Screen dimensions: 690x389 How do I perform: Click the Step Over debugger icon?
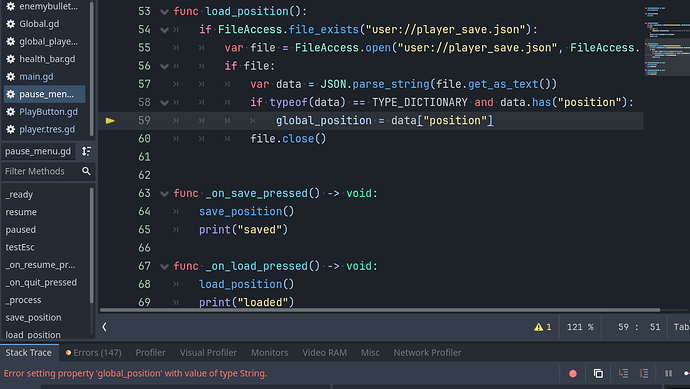coord(644,374)
